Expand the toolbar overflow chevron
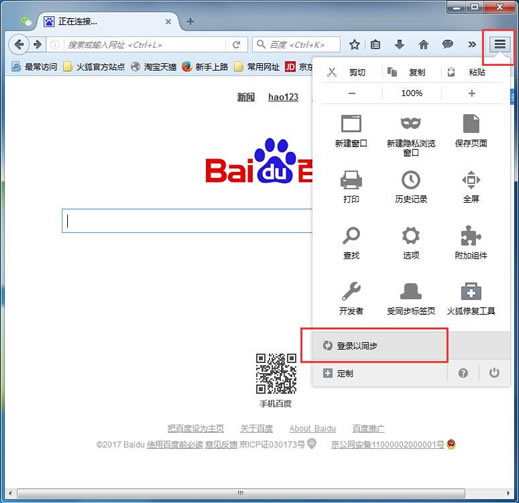The width and height of the screenshot is (519, 503). coord(472,44)
